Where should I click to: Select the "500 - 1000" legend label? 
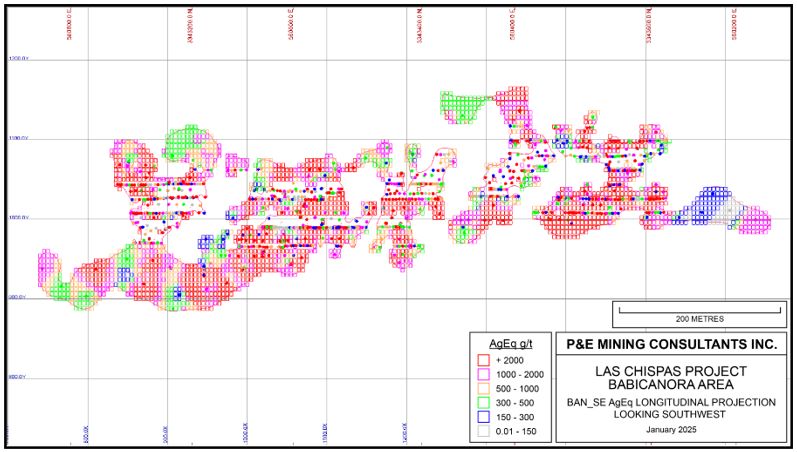tap(517, 388)
